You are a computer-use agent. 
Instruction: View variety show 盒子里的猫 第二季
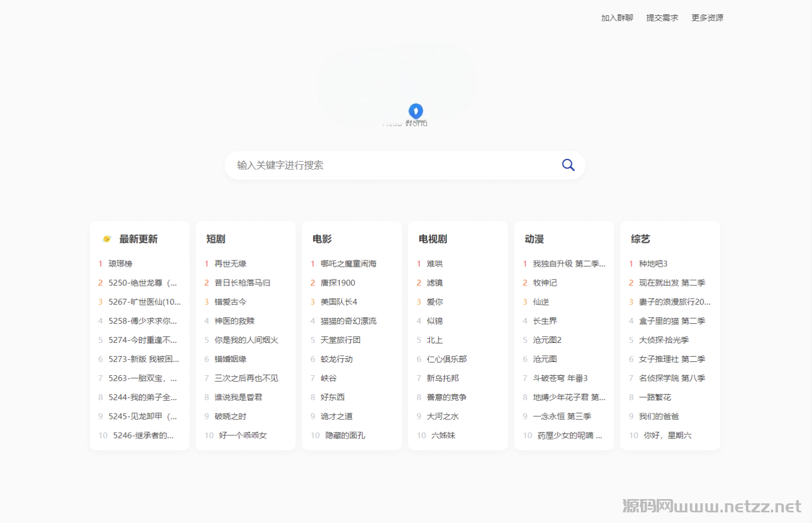point(672,321)
